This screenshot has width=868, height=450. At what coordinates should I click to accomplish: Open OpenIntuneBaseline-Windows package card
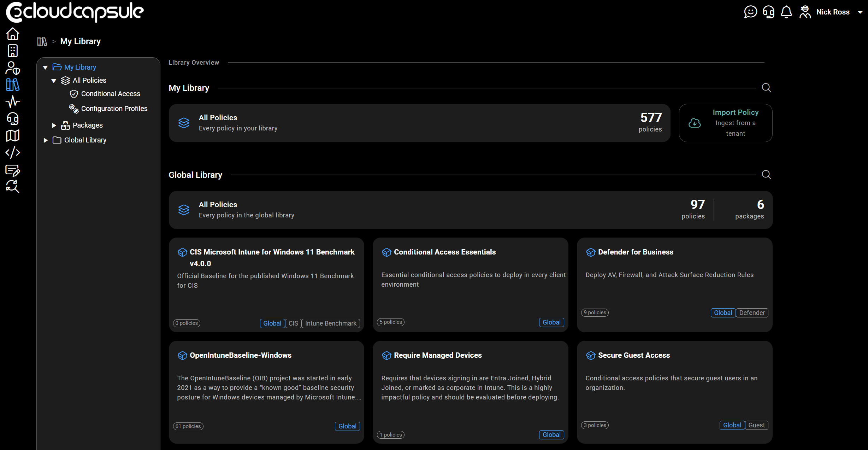(240, 355)
